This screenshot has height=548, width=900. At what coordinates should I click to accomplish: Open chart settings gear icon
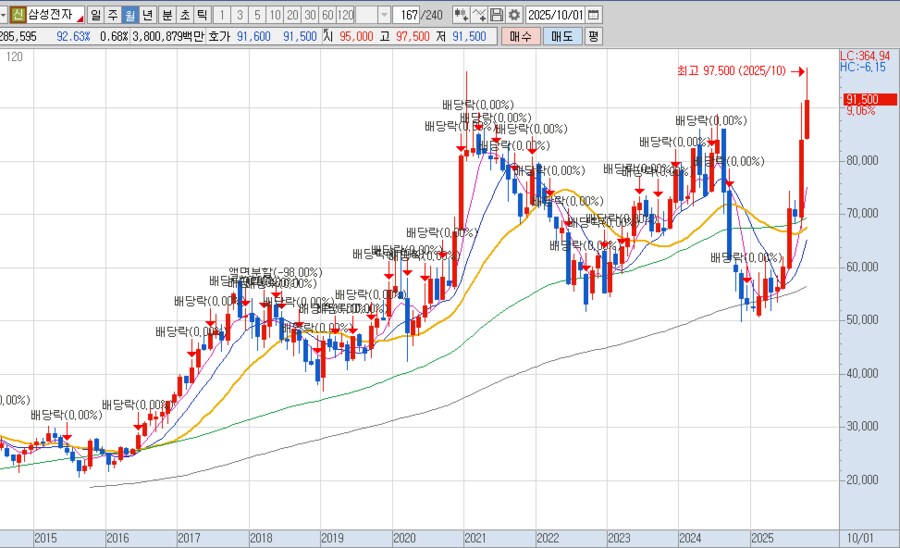click(x=514, y=15)
